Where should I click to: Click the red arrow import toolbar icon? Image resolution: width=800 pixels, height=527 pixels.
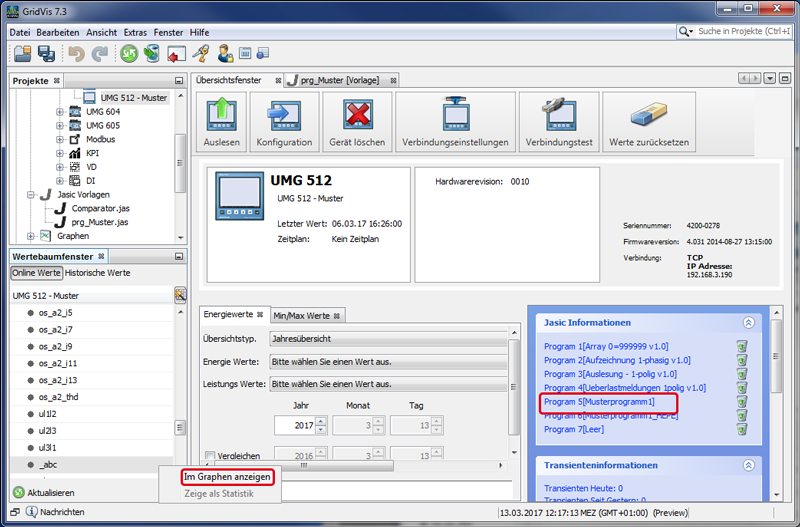click(177, 54)
